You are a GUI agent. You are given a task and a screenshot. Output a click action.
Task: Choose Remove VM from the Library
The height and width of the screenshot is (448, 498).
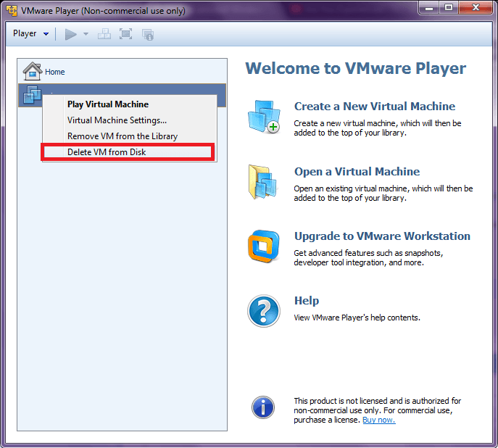tap(130, 136)
